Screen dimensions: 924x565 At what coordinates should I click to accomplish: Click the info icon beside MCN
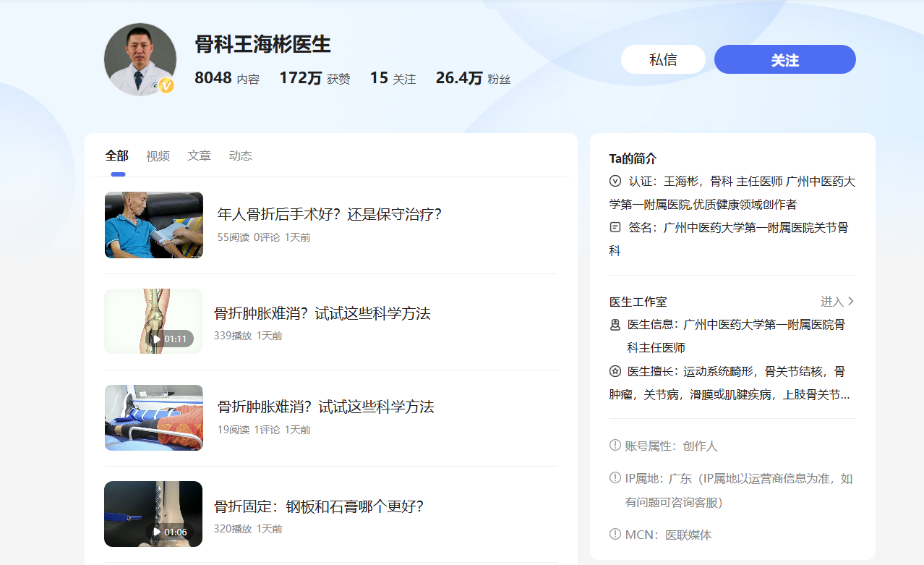click(x=615, y=535)
